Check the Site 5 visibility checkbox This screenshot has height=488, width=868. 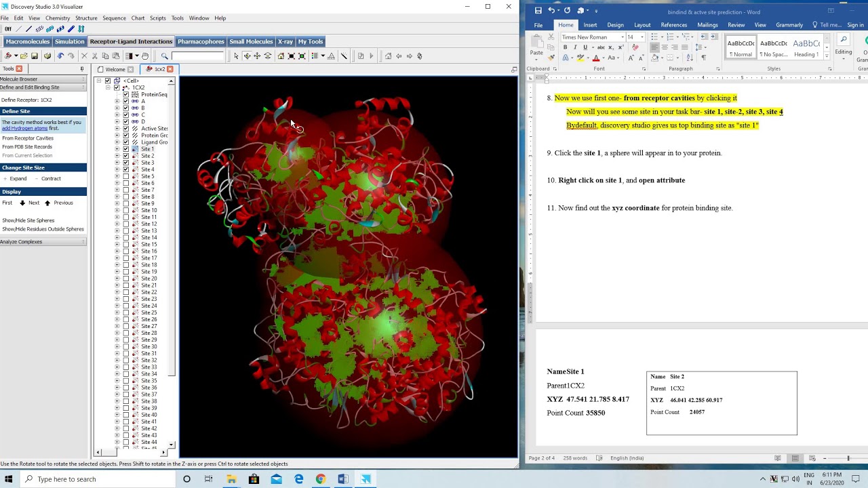click(125, 176)
